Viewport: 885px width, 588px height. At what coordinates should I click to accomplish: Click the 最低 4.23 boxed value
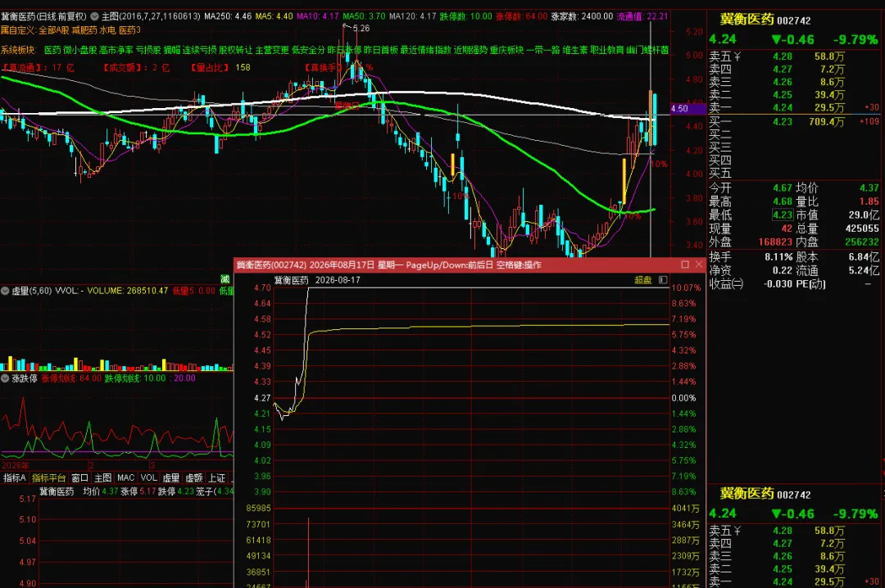coord(783,215)
